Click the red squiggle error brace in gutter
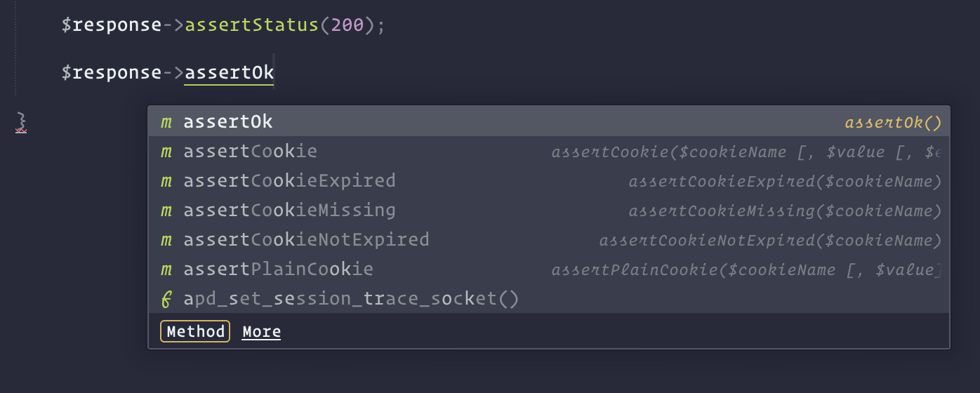Screen dimensions: 980x393 22,122
